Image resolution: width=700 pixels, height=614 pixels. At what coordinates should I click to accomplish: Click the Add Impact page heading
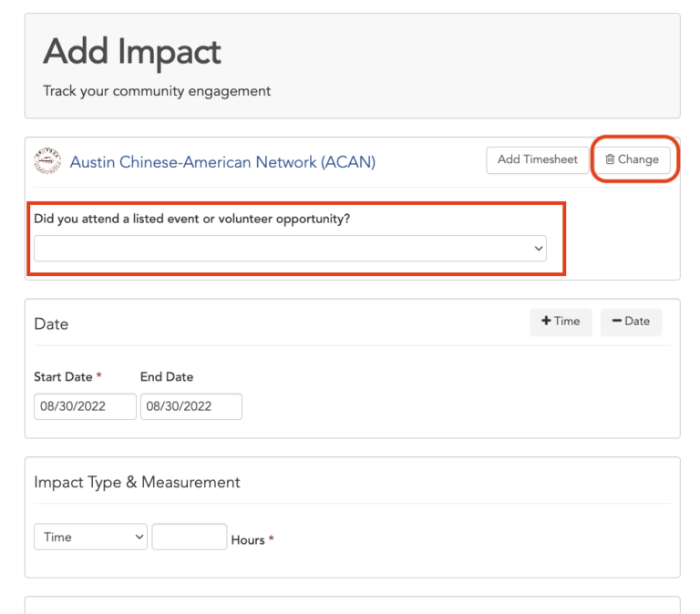pyautogui.click(x=132, y=52)
